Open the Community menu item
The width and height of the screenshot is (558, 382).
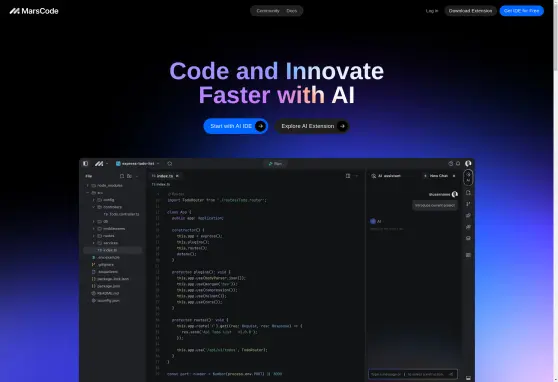click(268, 11)
